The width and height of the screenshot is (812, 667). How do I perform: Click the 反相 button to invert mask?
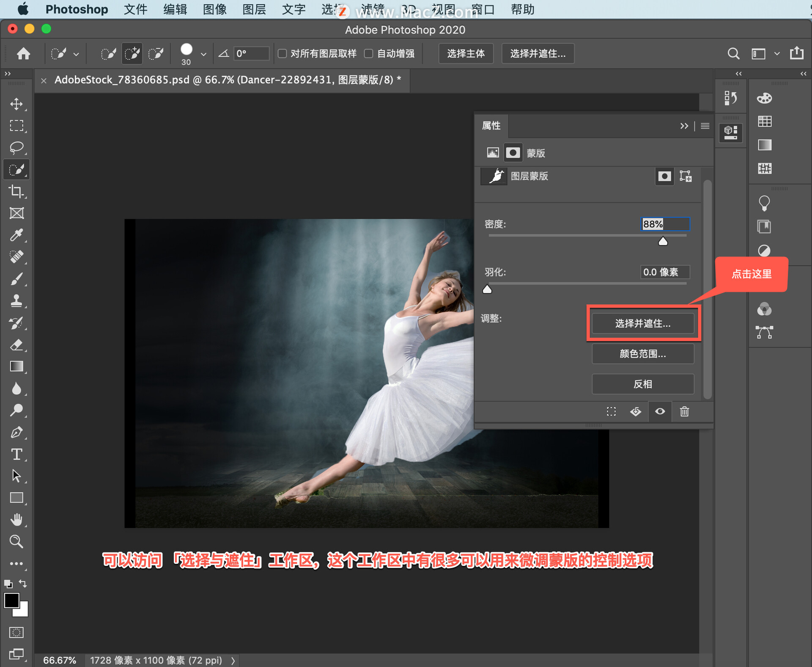pos(642,384)
